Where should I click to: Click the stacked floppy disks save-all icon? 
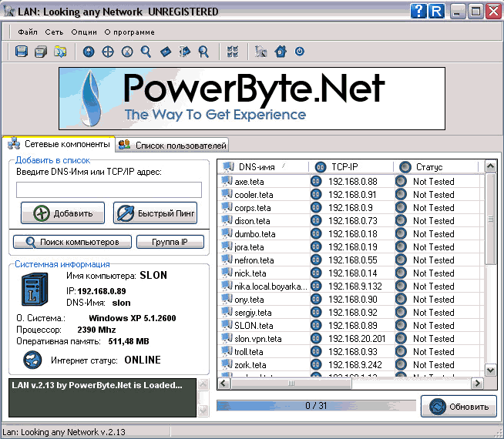tap(41, 52)
